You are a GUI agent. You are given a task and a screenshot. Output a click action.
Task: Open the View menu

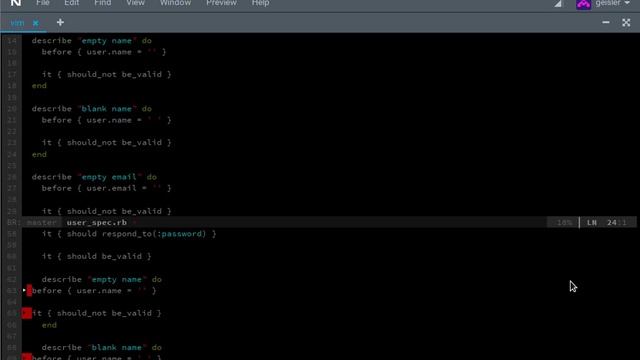135,3
